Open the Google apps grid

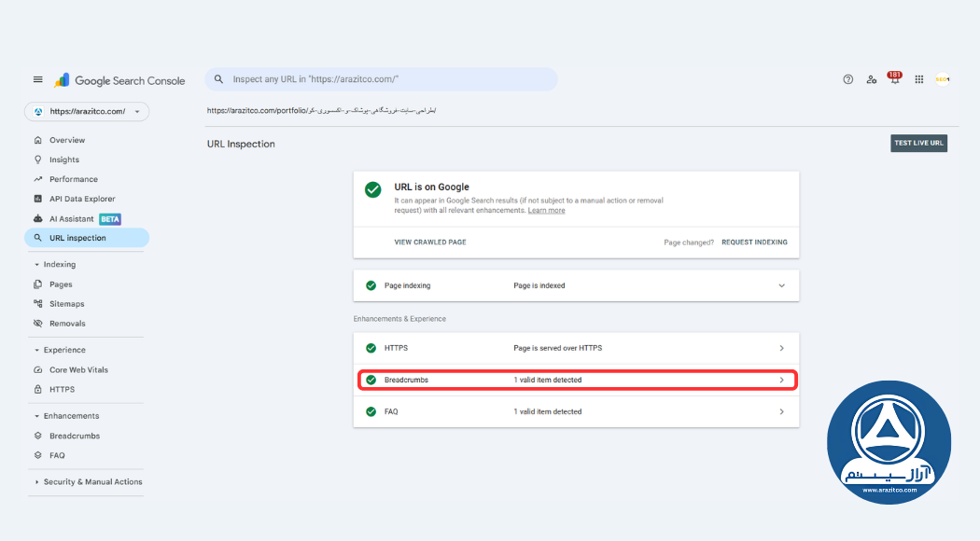918,79
